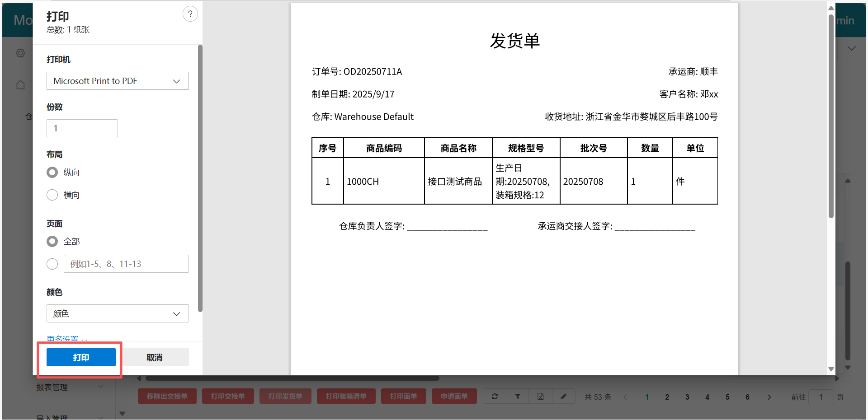This screenshot has width=868, height=420.
Task: Open the filter options icon
Action: (x=517, y=396)
